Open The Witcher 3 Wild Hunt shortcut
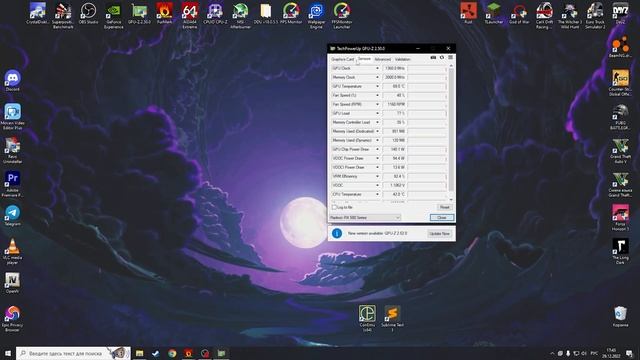This screenshot has width=640, height=360. tap(569, 16)
